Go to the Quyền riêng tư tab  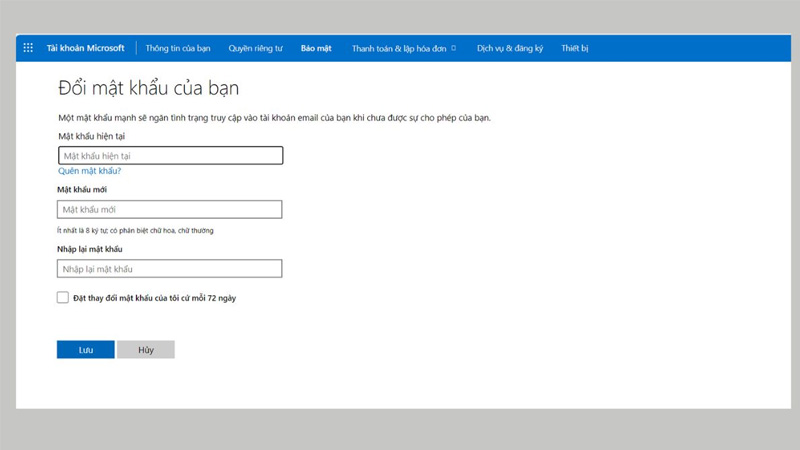tap(257, 48)
